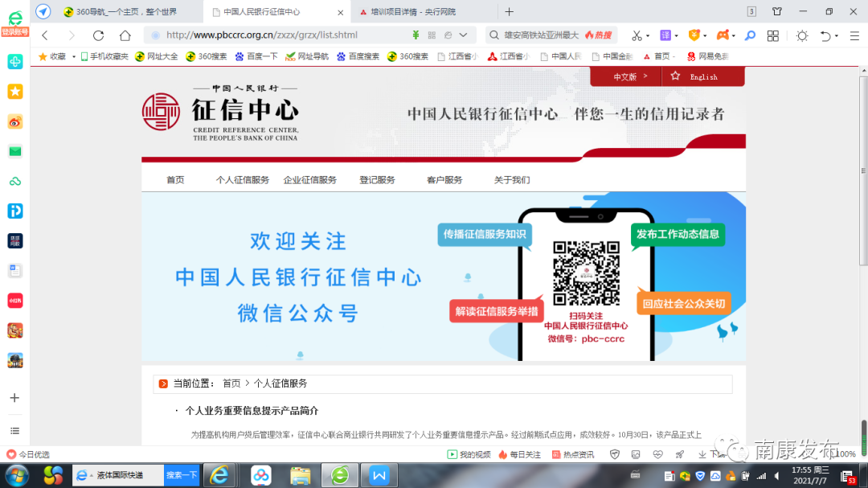The image size is (868, 488).
Task: Open the apps grid icon in the toolbar
Action: click(x=772, y=35)
